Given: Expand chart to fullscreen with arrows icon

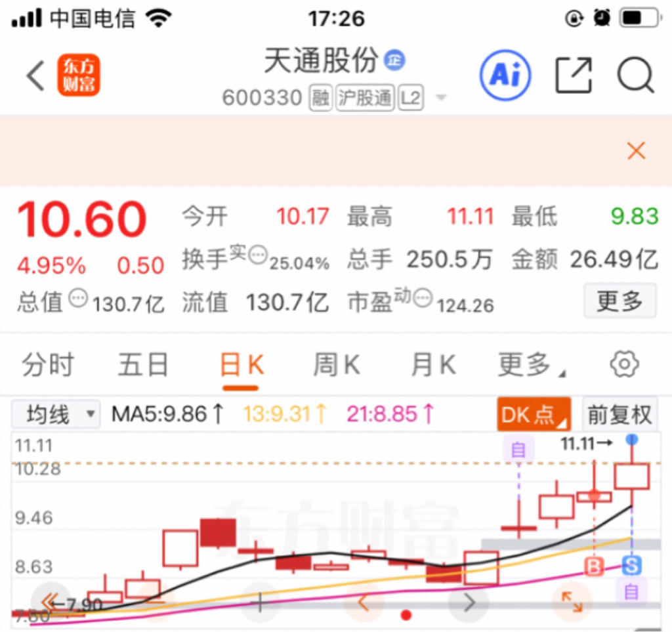Looking at the screenshot, I should (572, 601).
